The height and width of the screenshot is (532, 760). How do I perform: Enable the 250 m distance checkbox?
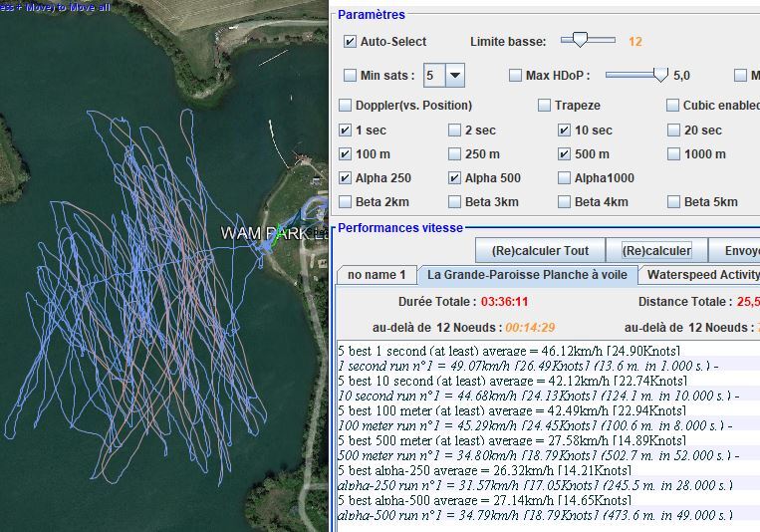pyautogui.click(x=455, y=154)
